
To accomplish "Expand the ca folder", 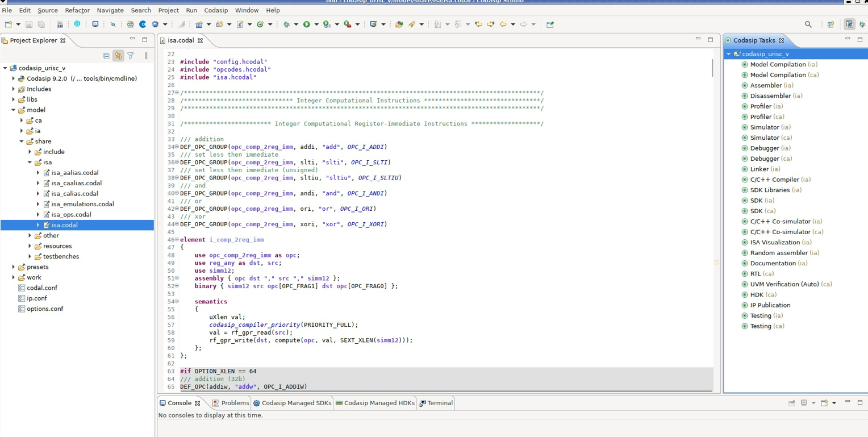I will (22, 120).
